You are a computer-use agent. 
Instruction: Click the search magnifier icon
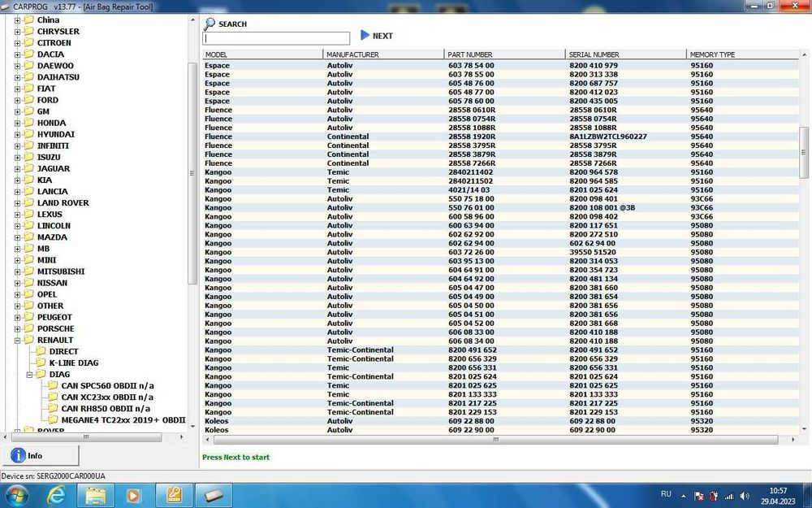click(209, 24)
